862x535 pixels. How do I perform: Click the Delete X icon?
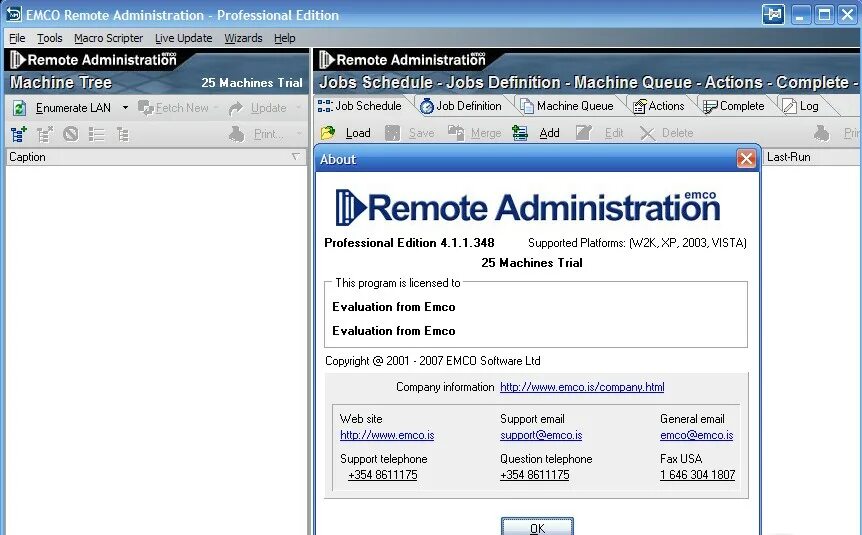[648, 133]
